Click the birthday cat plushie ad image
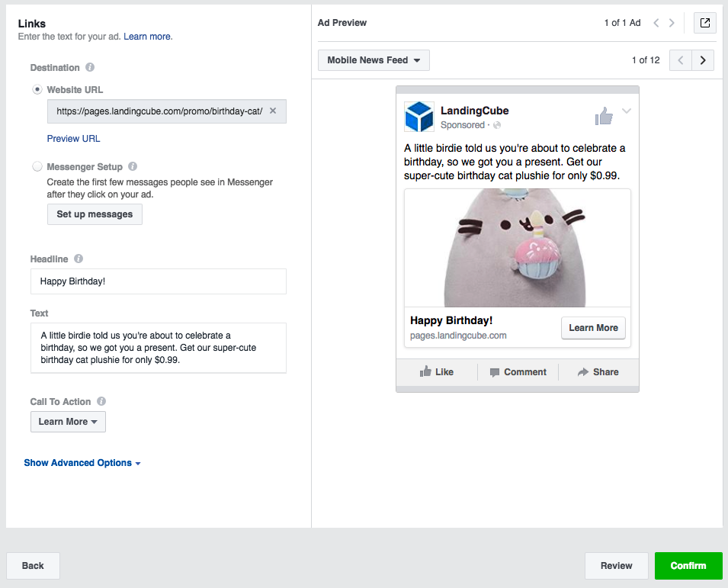 [x=518, y=248]
